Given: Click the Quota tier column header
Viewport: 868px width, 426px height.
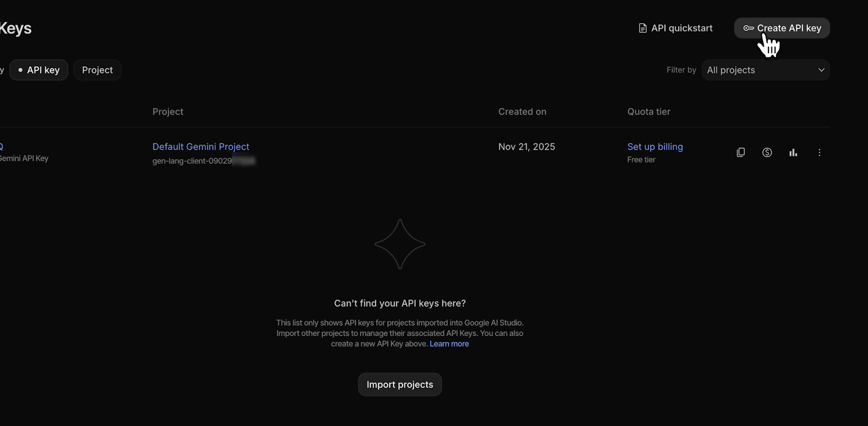Looking at the screenshot, I should 649,112.
